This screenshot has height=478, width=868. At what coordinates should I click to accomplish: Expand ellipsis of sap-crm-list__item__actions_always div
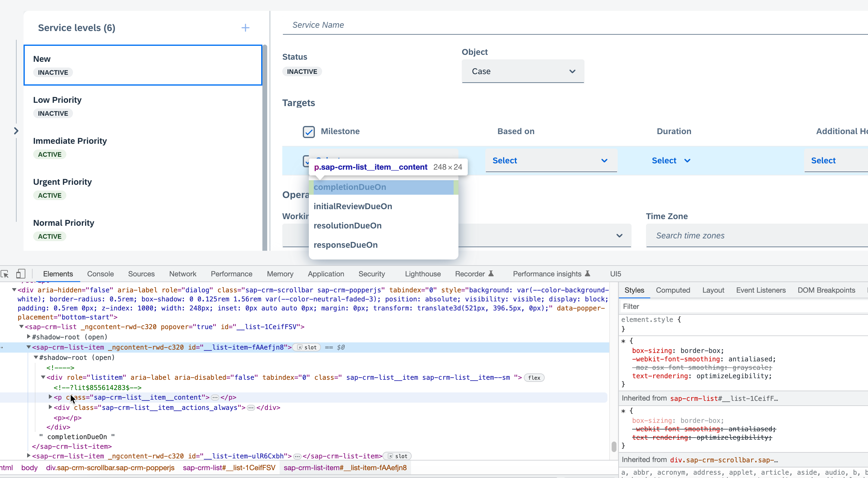pyautogui.click(x=251, y=408)
